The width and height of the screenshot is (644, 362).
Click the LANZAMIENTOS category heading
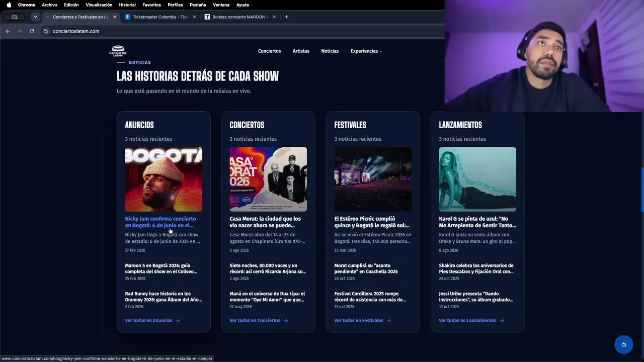click(x=460, y=125)
